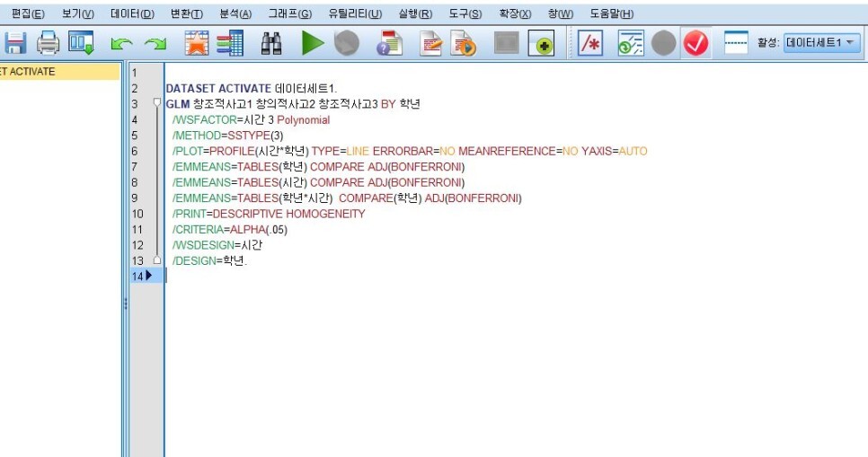Recall recently used dialogs icon

pos(81,43)
